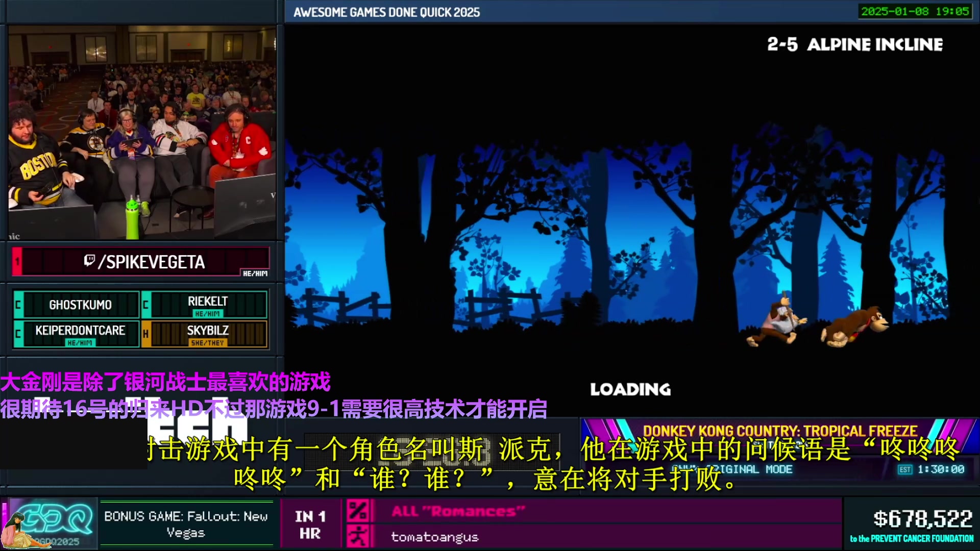Click the runner name tomatoangus
The height and width of the screenshot is (551, 980).
pyautogui.click(x=435, y=537)
